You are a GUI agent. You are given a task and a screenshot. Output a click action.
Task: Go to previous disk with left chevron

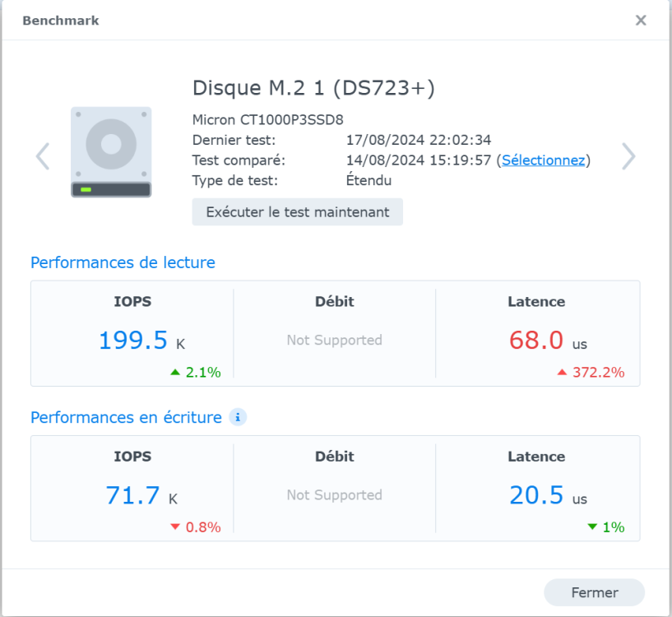point(43,156)
